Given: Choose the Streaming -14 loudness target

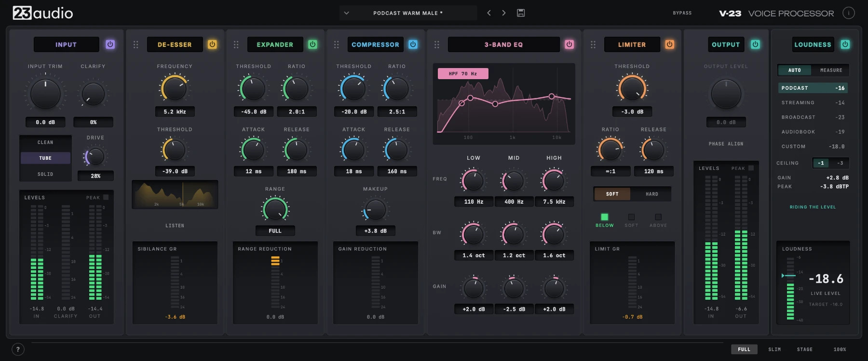Looking at the screenshot, I should [x=813, y=103].
